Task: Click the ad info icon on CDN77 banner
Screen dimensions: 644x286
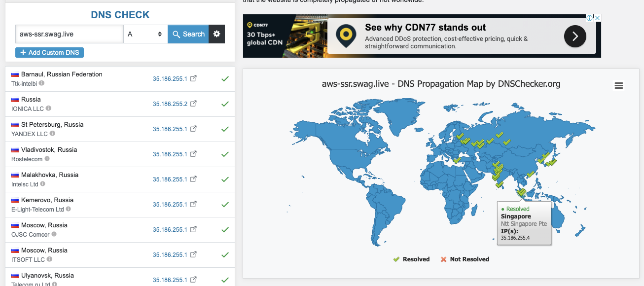Action: click(589, 18)
